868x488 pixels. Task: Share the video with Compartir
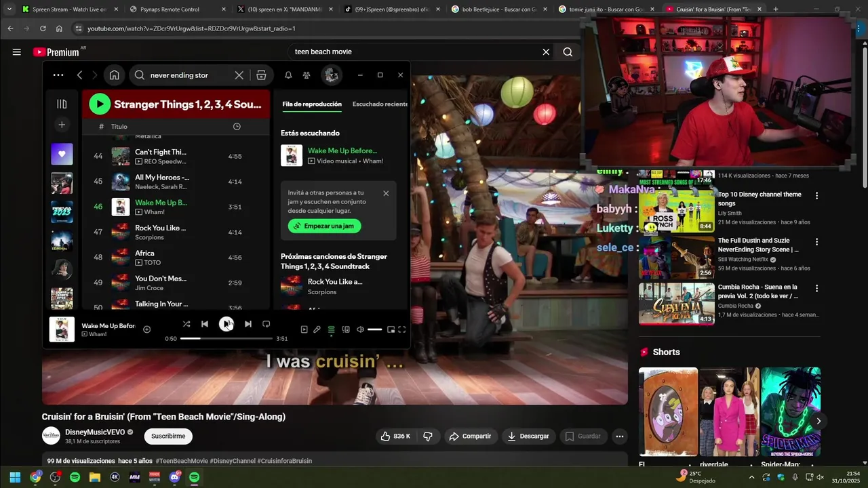click(x=471, y=436)
